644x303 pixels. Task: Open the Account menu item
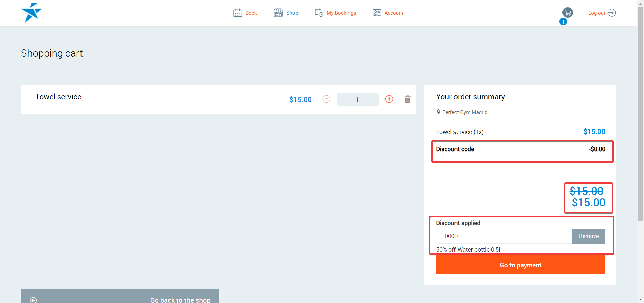394,13
